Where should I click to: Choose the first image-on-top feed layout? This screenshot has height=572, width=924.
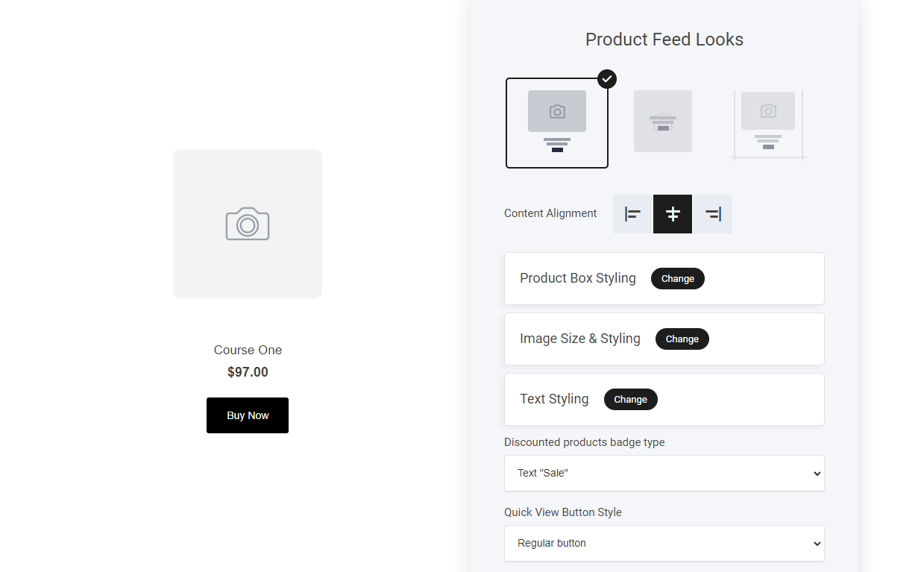click(557, 123)
